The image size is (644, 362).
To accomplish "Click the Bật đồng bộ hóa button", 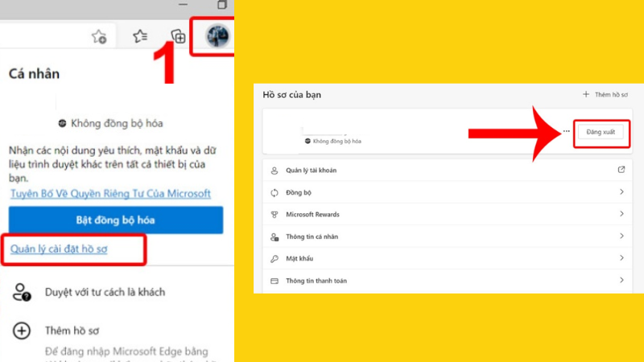I will [x=115, y=220].
